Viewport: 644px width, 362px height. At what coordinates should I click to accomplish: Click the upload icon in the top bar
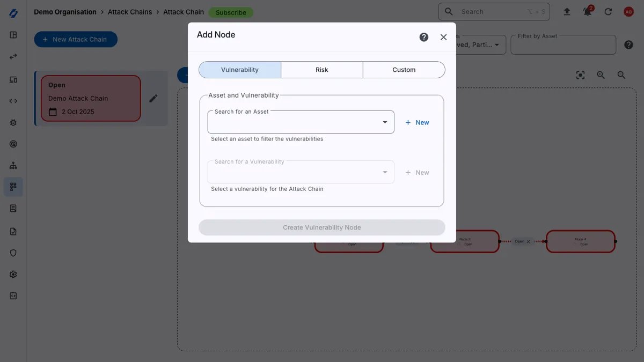coord(567,11)
